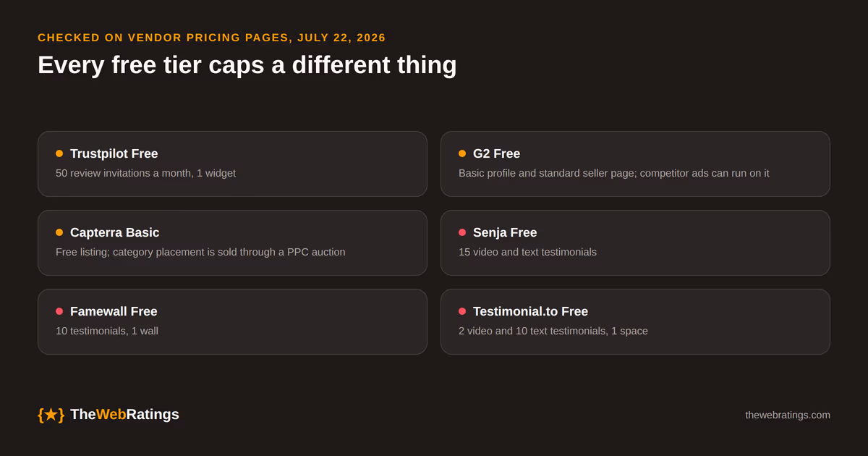Viewport: 868px width, 456px height.
Task: Select the Capterra Basic card title
Action: click(115, 232)
